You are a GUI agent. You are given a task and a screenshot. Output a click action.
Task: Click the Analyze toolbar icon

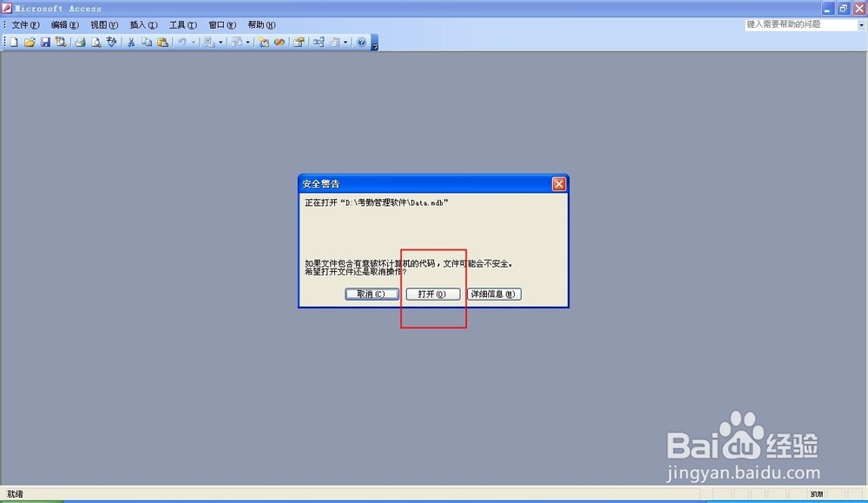click(236, 42)
